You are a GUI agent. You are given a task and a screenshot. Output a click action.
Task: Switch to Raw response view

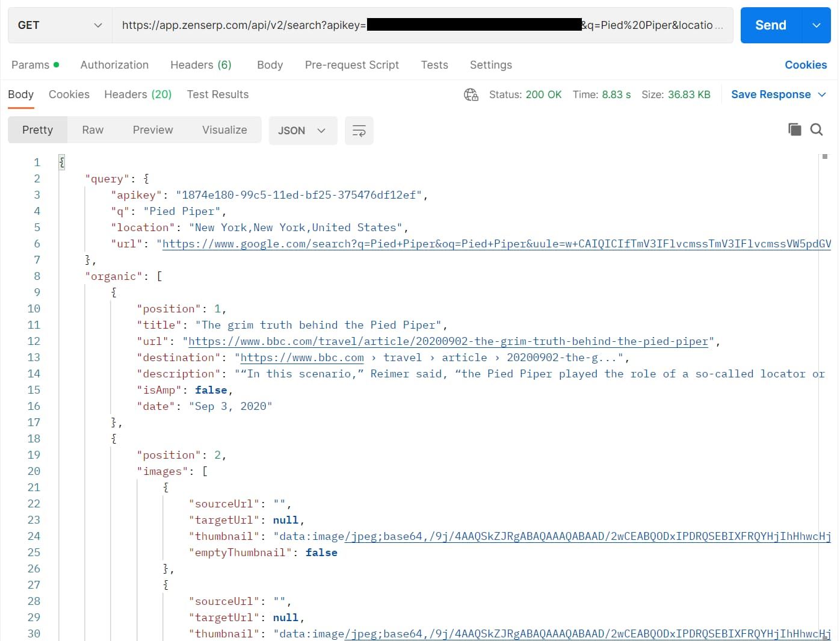pyautogui.click(x=93, y=130)
